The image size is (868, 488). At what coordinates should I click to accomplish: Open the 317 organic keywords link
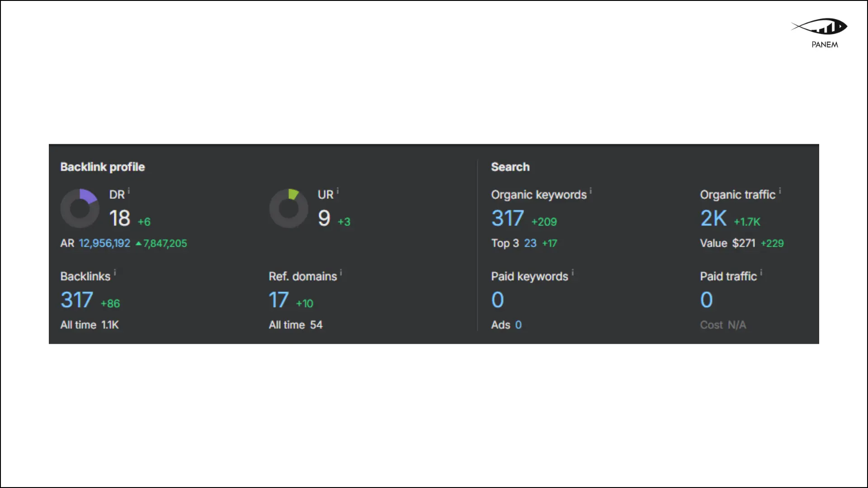tap(508, 219)
